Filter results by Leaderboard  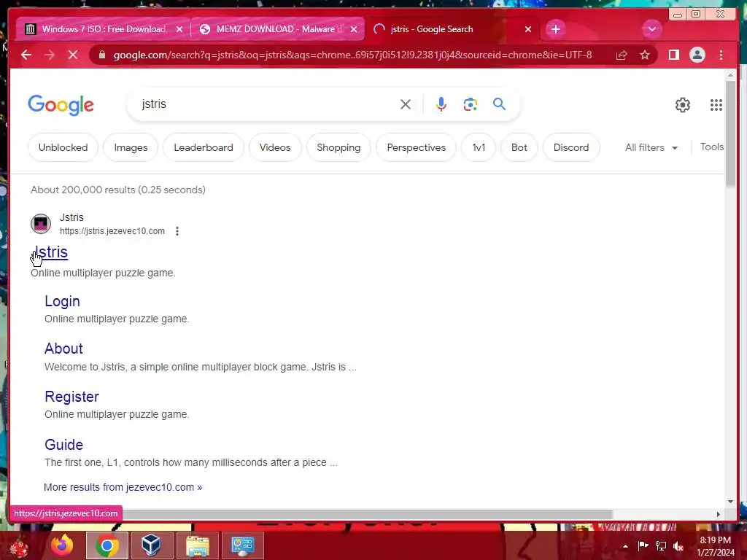pos(204,147)
